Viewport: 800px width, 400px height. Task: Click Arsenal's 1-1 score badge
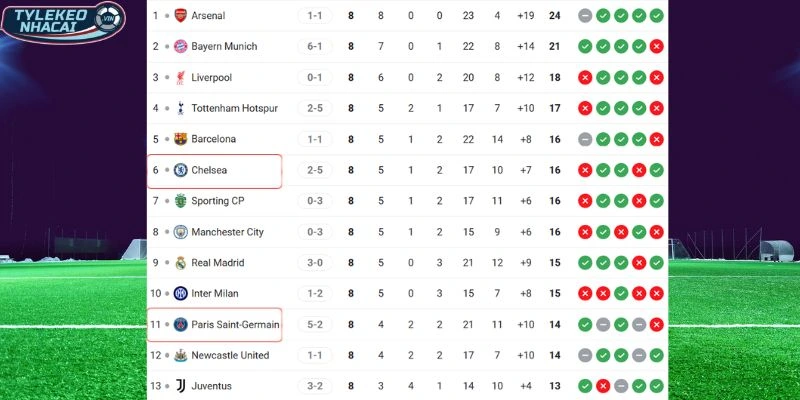pyautogui.click(x=314, y=16)
